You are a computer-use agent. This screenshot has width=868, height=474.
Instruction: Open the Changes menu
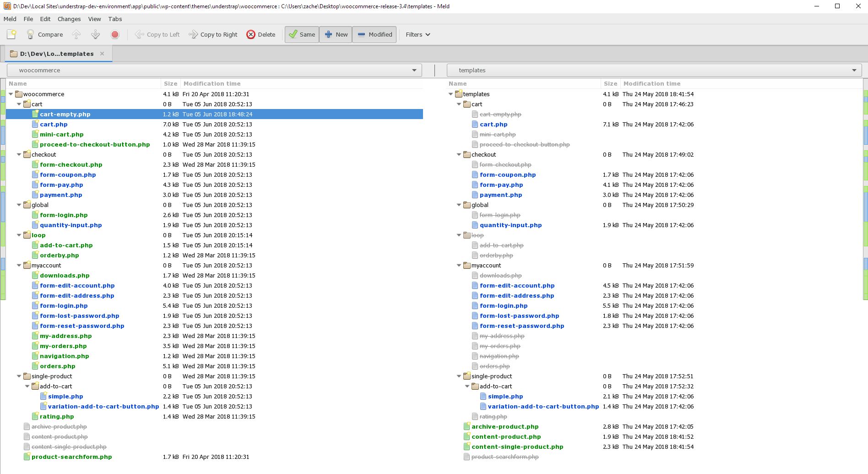pos(69,19)
